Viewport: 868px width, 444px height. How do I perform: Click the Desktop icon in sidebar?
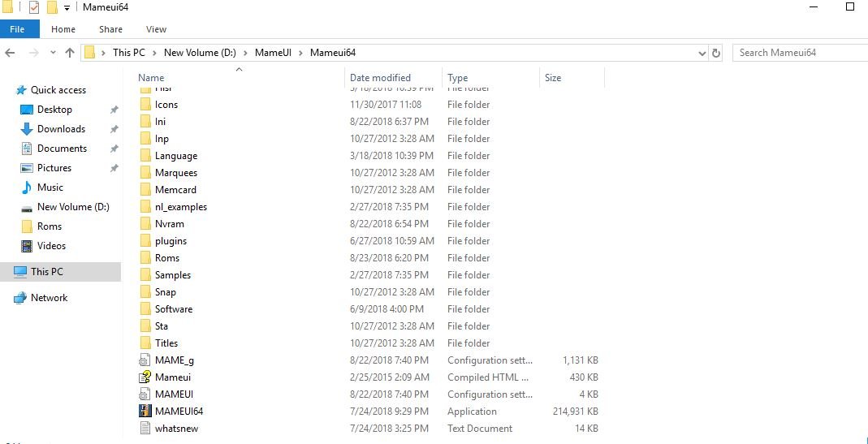(27, 110)
